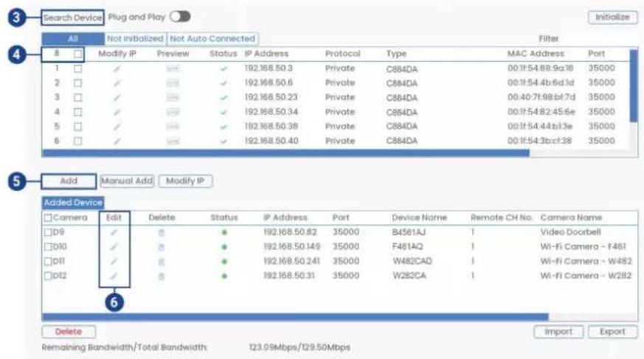Open live preview for 192.168.50.23
Viewport: 644px width, 359px height.
coord(173,97)
